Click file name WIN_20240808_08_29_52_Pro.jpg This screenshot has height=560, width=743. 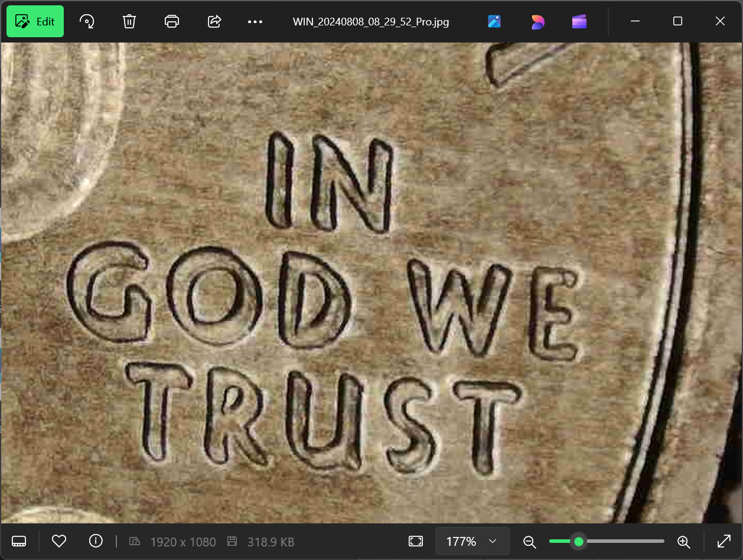371,22
